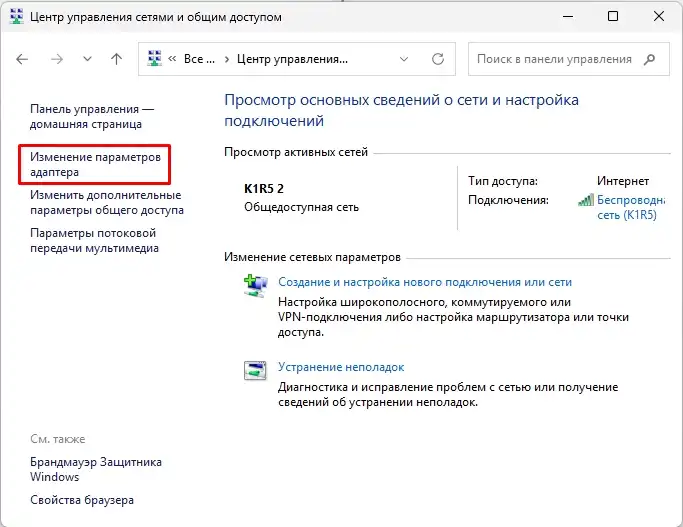Image resolution: width=683 pixels, height=527 pixels.
Task: Select "Интернет" access type value
Action: (x=623, y=181)
